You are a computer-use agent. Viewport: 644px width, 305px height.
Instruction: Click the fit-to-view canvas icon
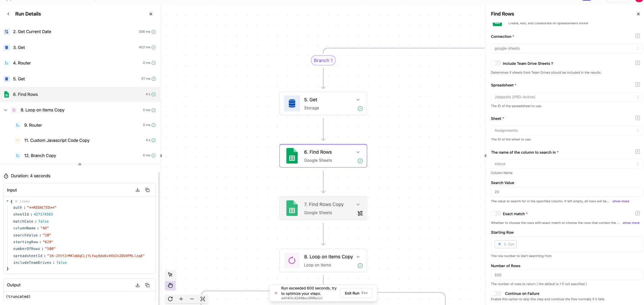coord(203,299)
